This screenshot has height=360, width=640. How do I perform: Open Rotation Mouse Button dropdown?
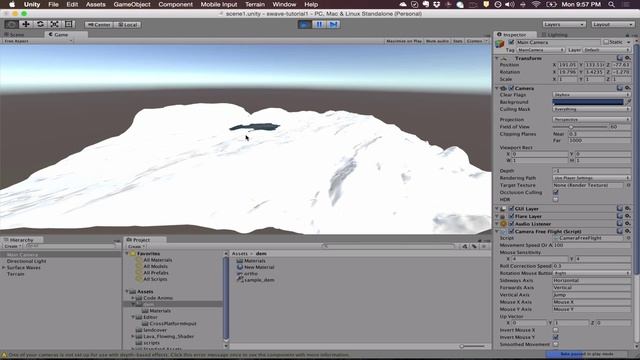tap(591, 273)
